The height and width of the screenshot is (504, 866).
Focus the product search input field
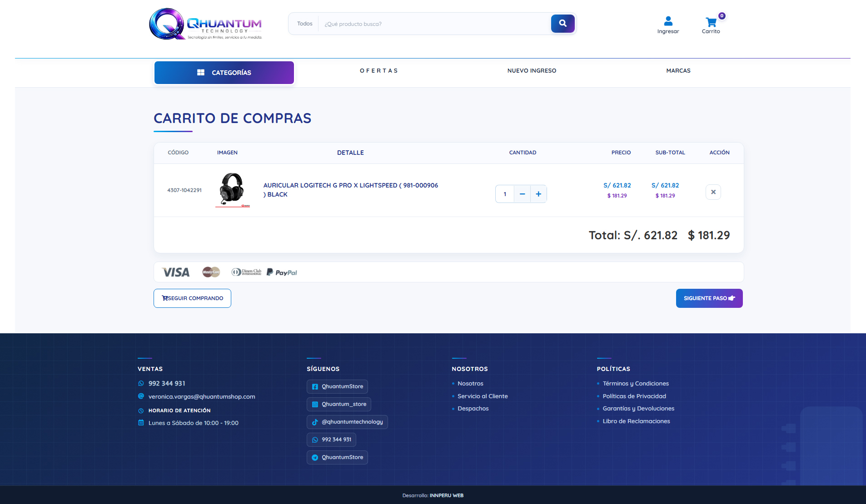pyautogui.click(x=435, y=24)
